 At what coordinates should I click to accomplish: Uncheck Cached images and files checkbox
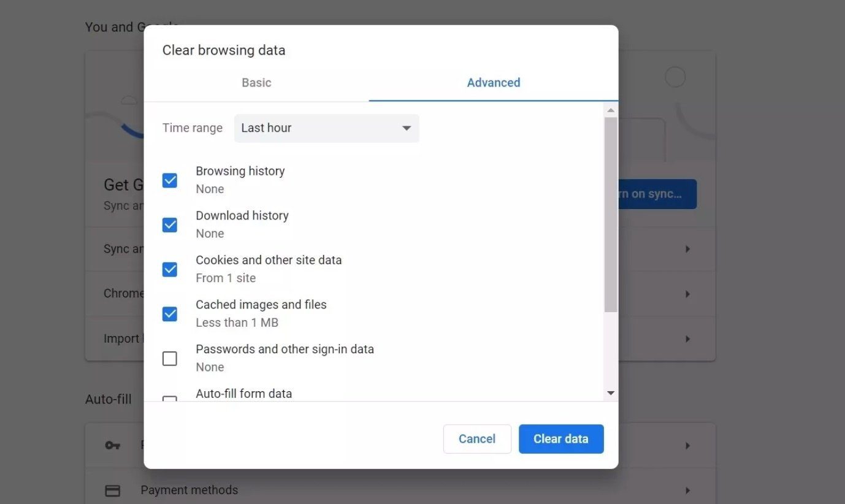tap(170, 314)
